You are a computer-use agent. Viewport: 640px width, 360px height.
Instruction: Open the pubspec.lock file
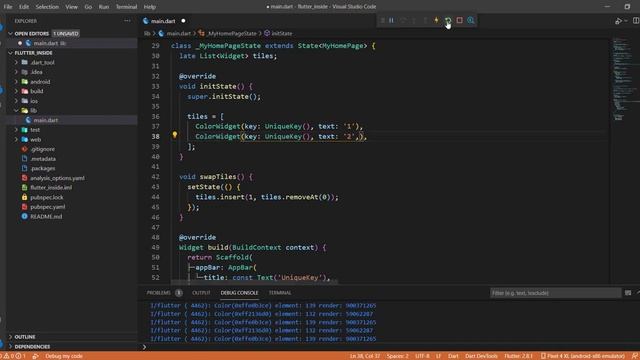[x=47, y=198]
